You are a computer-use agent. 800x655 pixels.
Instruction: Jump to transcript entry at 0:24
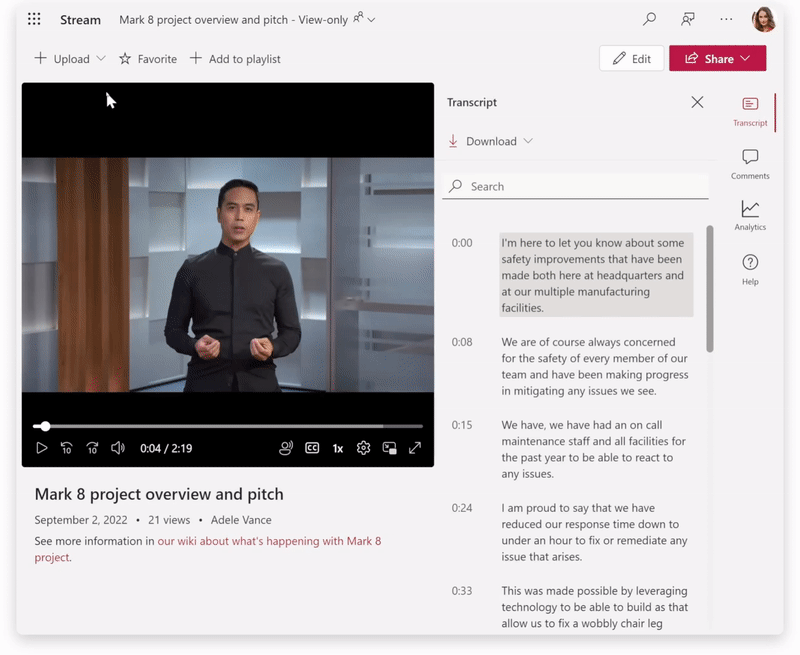pyautogui.click(x=594, y=532)
